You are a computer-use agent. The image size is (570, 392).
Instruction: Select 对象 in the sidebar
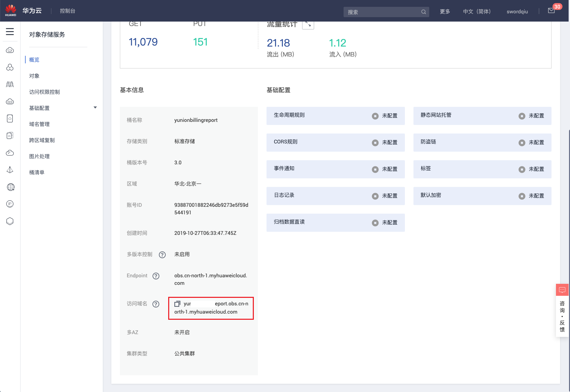click(x=34, y=76)
